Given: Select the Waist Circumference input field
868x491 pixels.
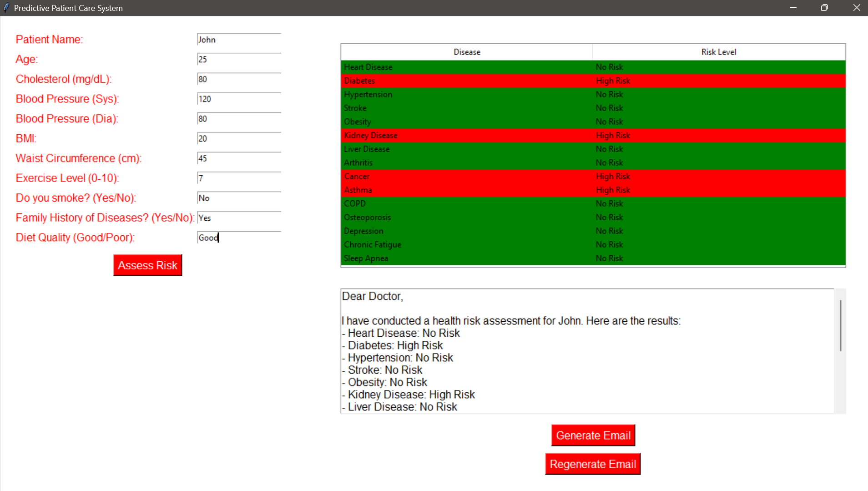Looking at the screenshot, I should coord(239,158).
